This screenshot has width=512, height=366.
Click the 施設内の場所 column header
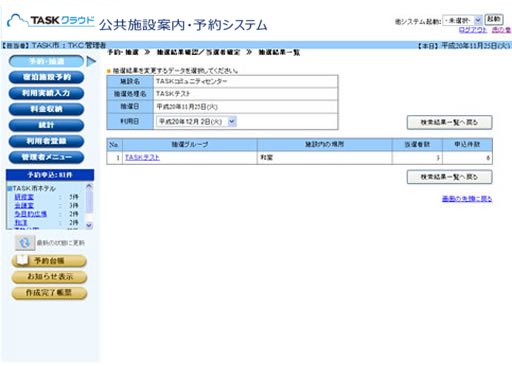pos(325,144)
